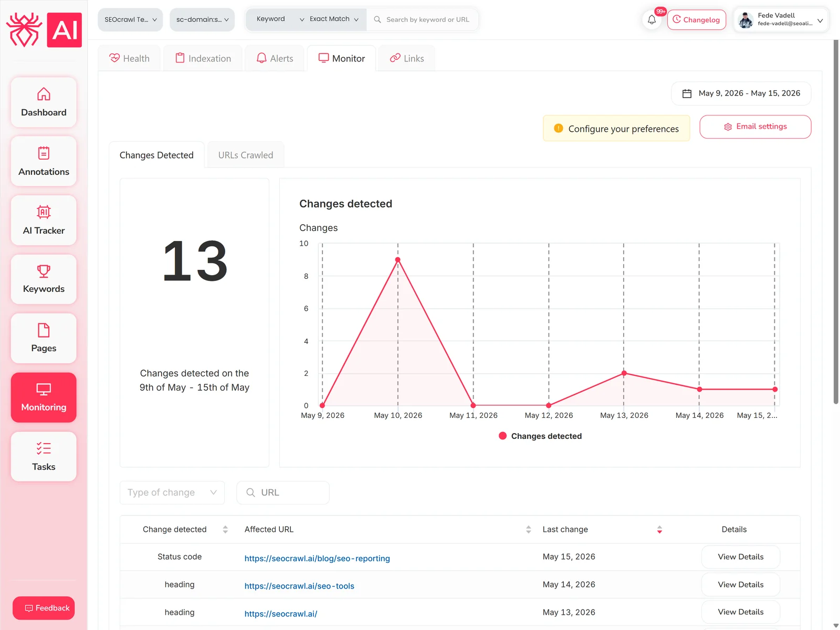This screenshot has height=630, width=840.
Task: Expand the SEOcrawl Te... project dropdown
Action: tap(130, 19)
